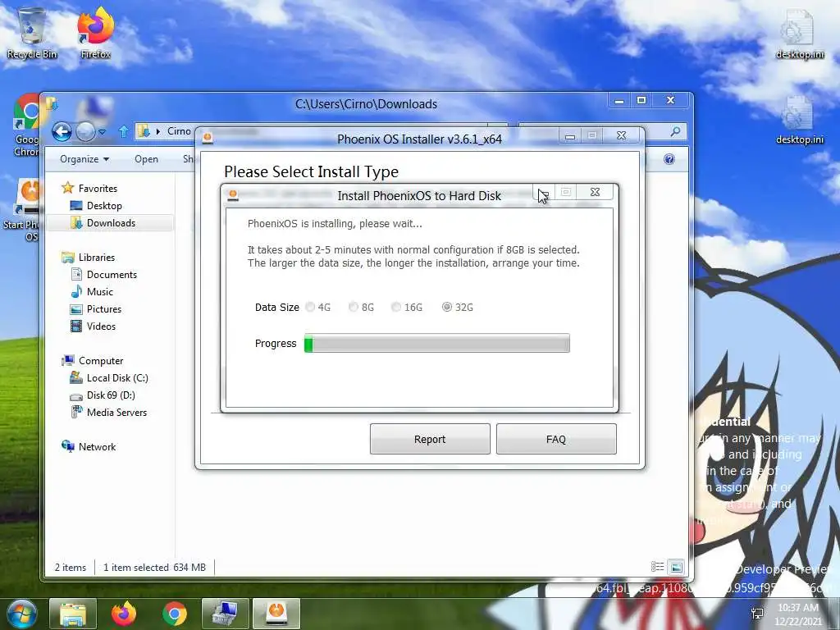Click the Cirno breadcrumb in address bar
Image resolution: width=840 pixels, height=630 pixels.
click(x=179, y=131)
